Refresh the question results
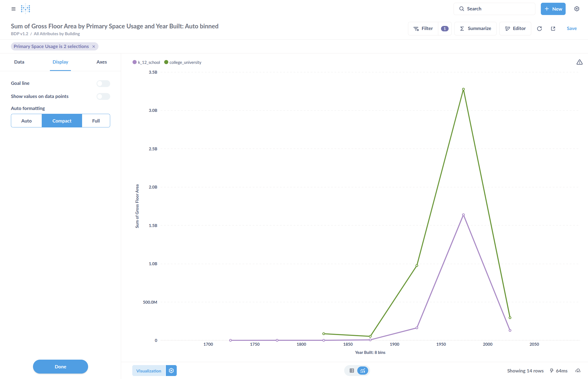This screenshot has height=379, width=588. click(x=539, y=29)
